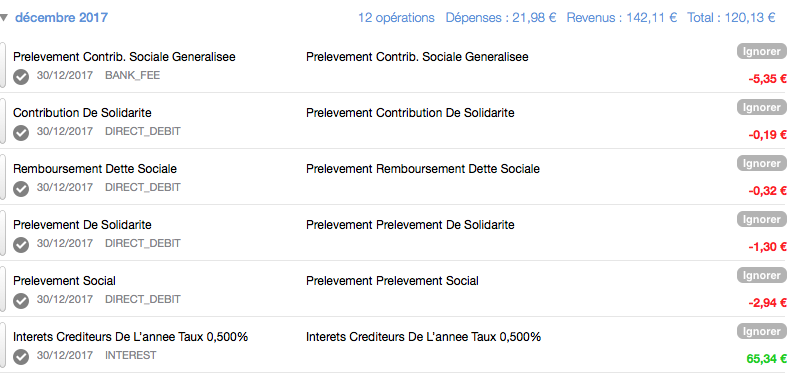Click the left handle of Prelevement Social row
The image size is (794, 373).
(x=3, y=289)
